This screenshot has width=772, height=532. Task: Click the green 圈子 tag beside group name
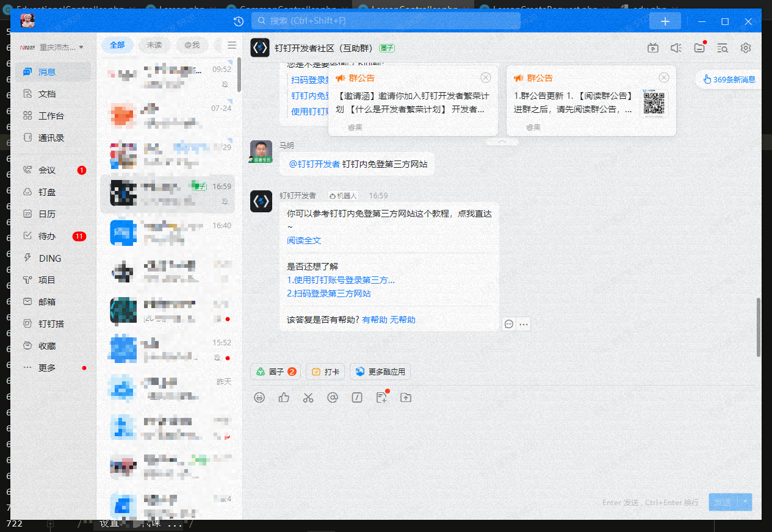coord(387,48)
